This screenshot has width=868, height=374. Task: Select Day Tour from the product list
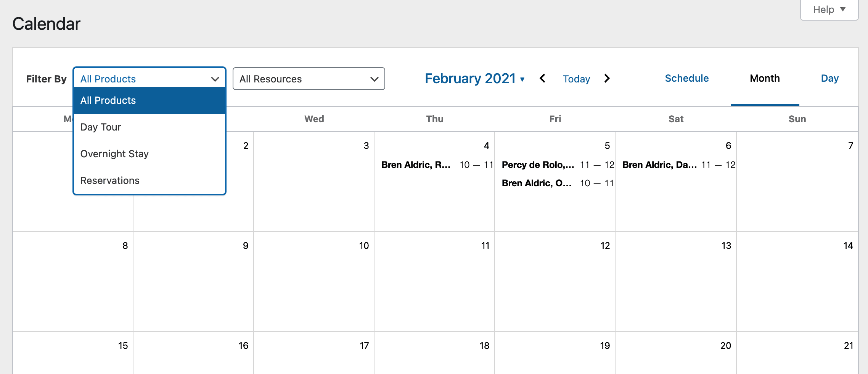pyautogui.click(x=101, y=127)
